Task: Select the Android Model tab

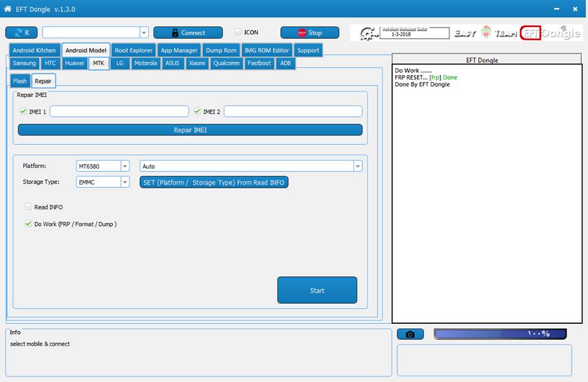Action: (86, 50)
